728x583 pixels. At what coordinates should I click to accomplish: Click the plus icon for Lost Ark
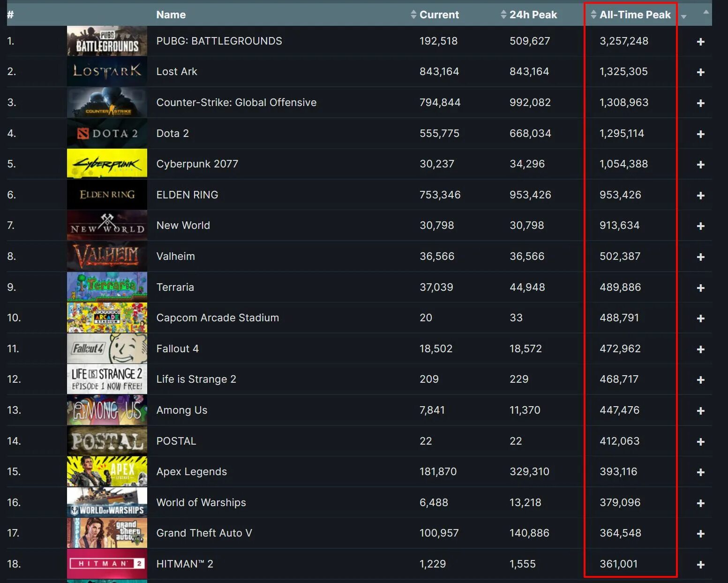click(700, 72)
